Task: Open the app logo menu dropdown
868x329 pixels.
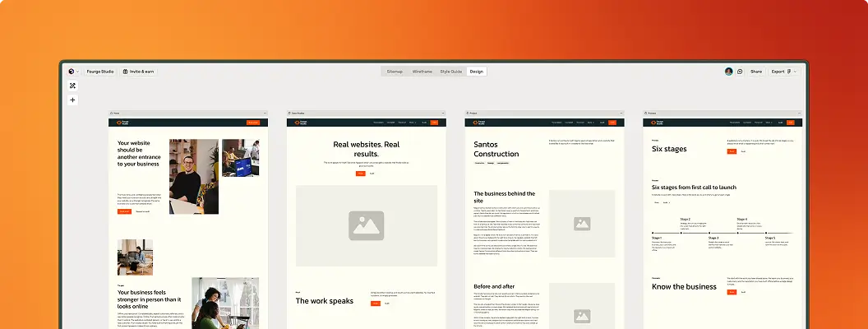Action: [74, 72]
